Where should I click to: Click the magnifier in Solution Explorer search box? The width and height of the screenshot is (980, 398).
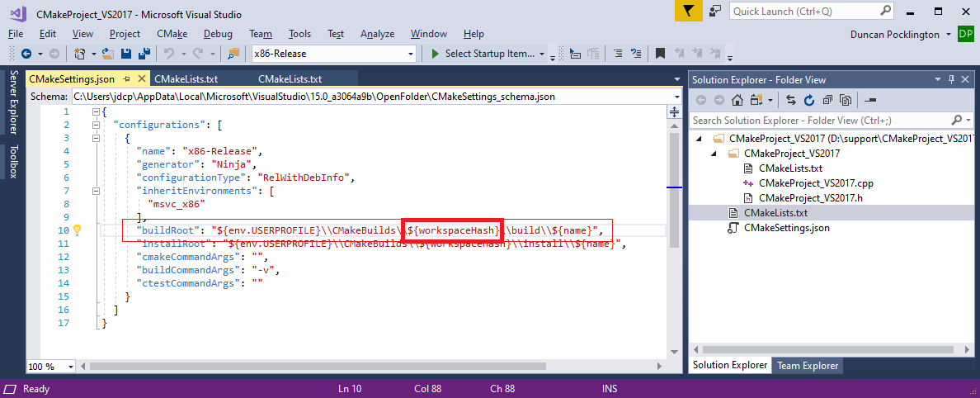click(956, 120)
